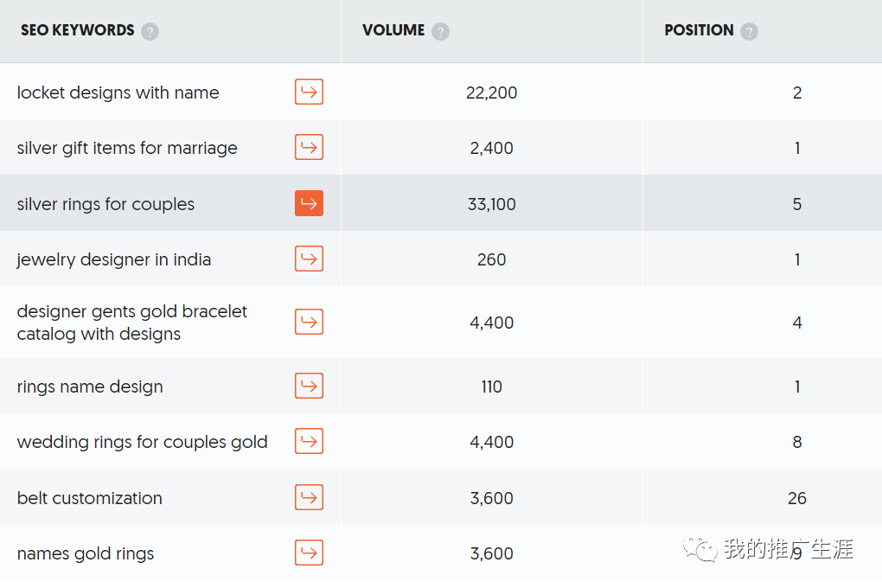Screen dimensions: 882x588
Task: Click position value 26 for belt customization
Action: (x=796, y=498)
